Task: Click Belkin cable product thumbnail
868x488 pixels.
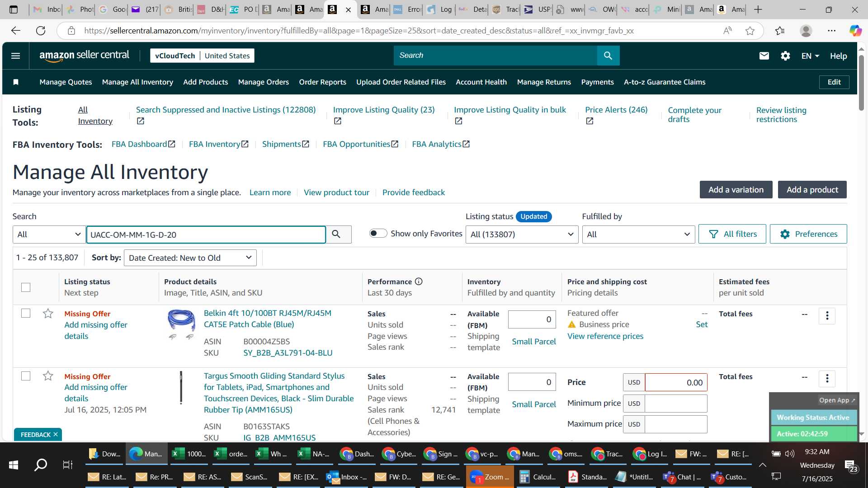Action: [181, 324]
